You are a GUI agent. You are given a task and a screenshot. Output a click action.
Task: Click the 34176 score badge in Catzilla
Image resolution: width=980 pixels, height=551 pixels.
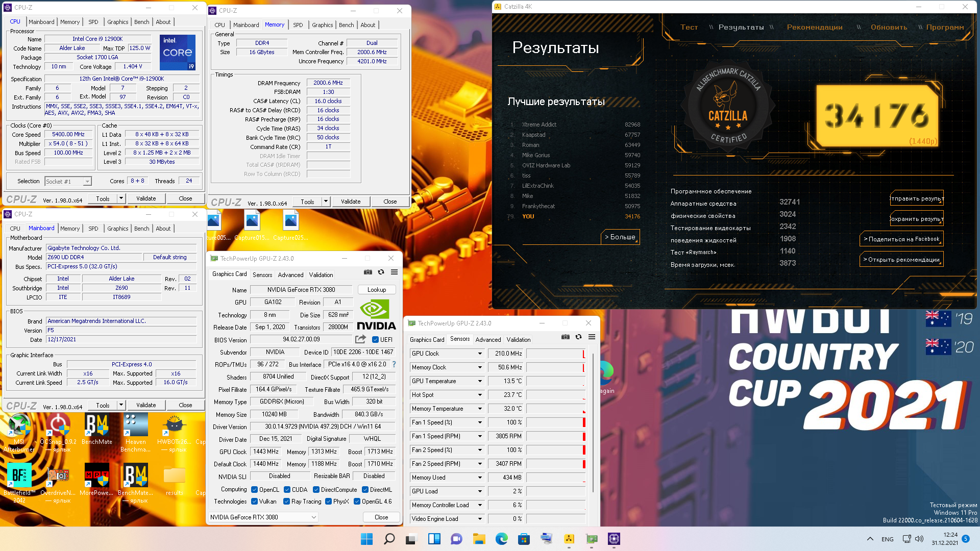pos(877,115)
